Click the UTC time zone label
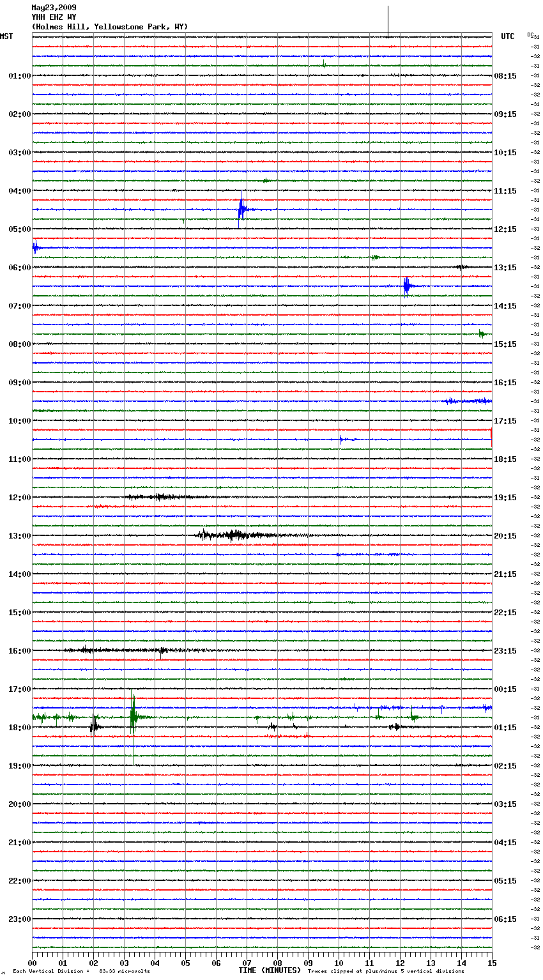 (x=508, y=36)
